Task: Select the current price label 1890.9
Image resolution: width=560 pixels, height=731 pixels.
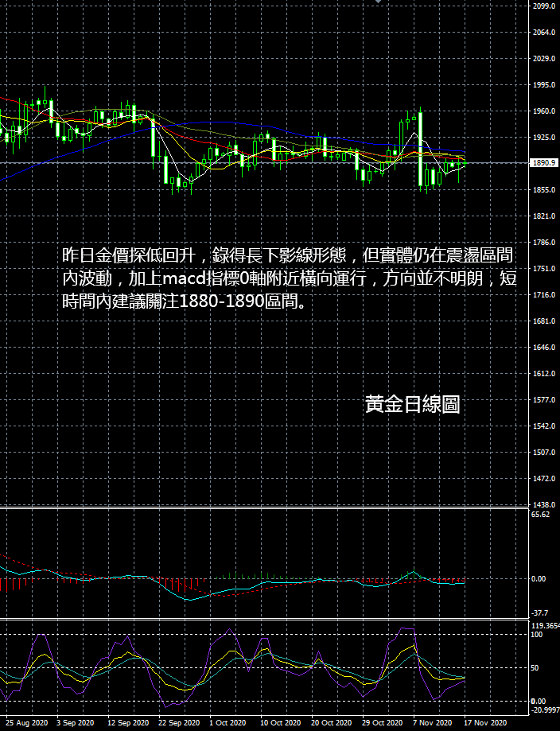Action: [543, 163]
